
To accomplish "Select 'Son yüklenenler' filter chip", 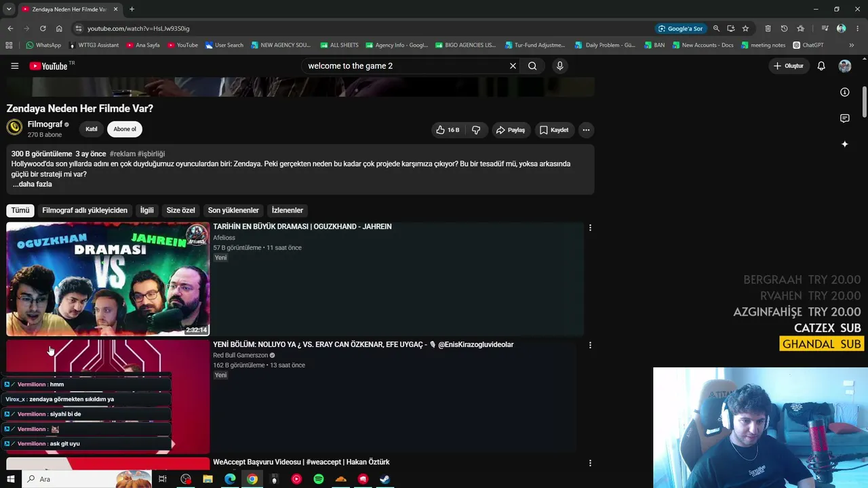I will click(x=233, y=211).
